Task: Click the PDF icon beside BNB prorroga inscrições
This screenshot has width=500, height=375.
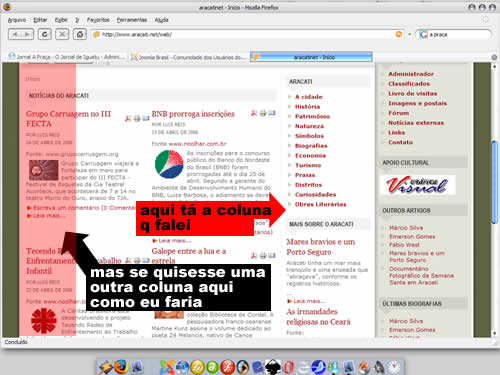Action: (x=254, y=113)
